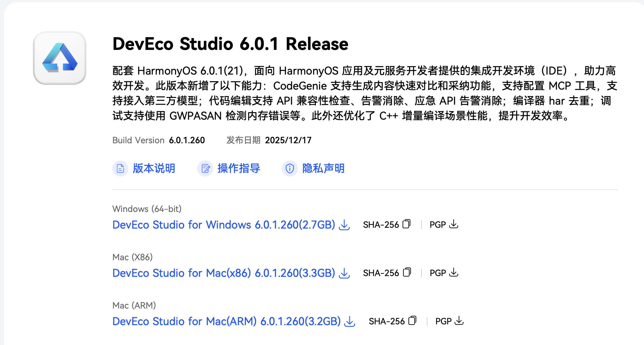Open the 版本说明 link
Screen dimensions: 644x345
[x=154, y=168]
